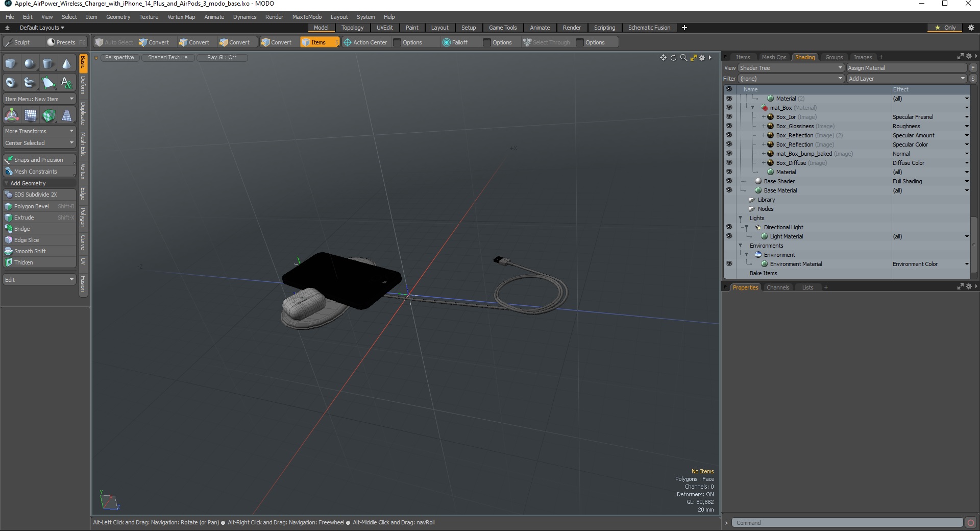Collapse the mat_Box material group
Screen dimensions: 980x531
753,108
